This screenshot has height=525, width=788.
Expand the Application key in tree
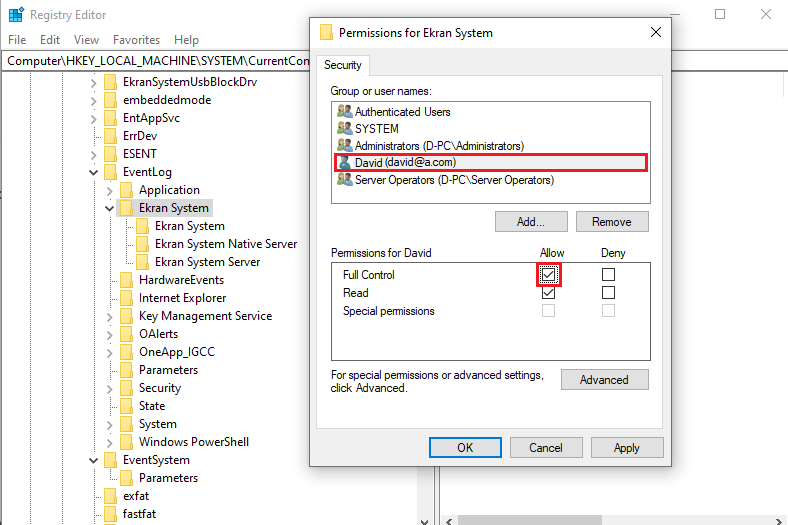coord(110,190)
